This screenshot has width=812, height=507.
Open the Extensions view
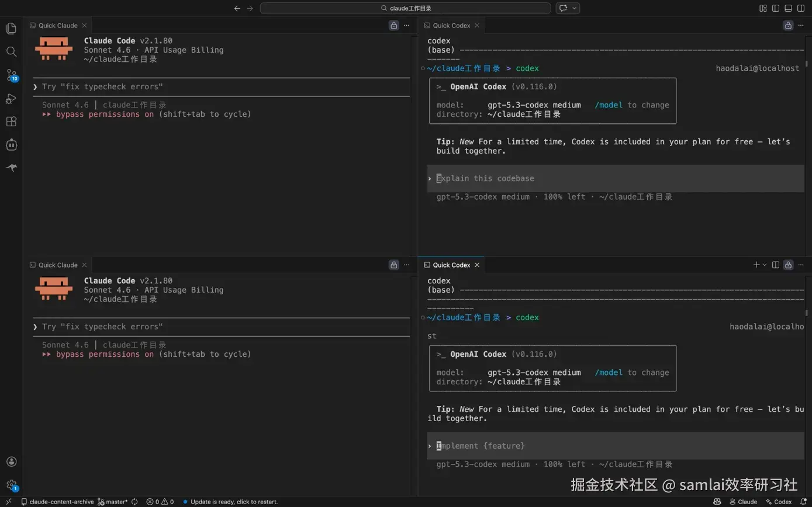[11, 121]
